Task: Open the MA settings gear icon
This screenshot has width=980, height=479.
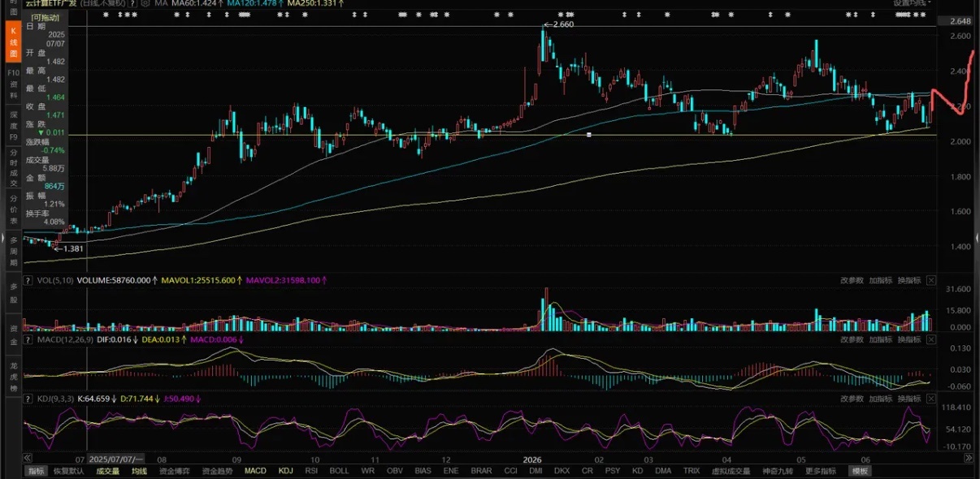Action: click(x=148, y=4)
